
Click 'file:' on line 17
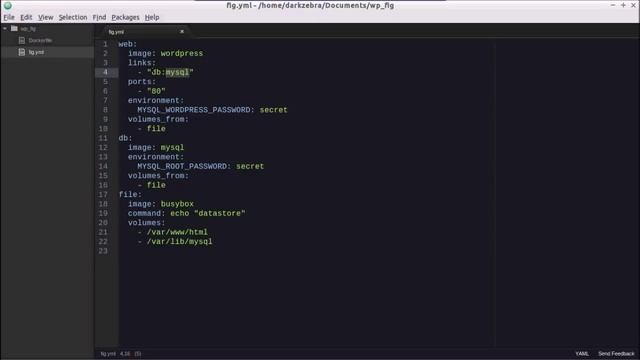(130, 194)
